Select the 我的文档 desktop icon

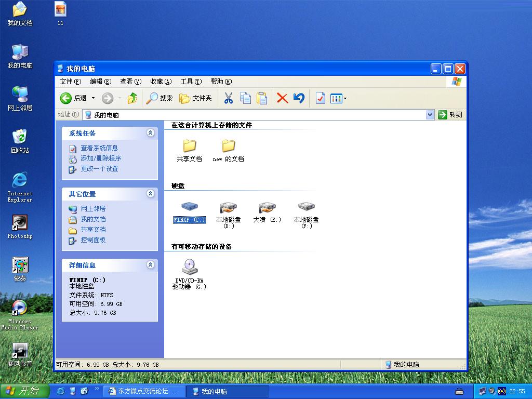(x=20, y=14)
